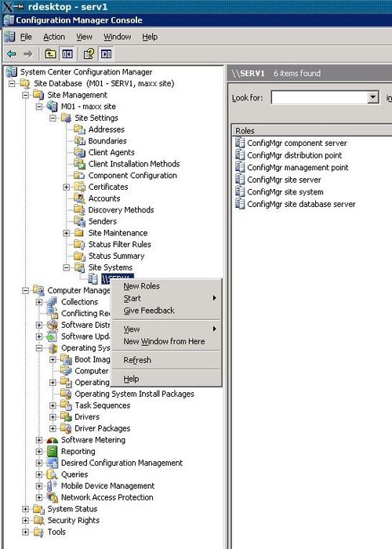
Task: Select System Center Configuration Manager root
Action: tap(86, 72)
